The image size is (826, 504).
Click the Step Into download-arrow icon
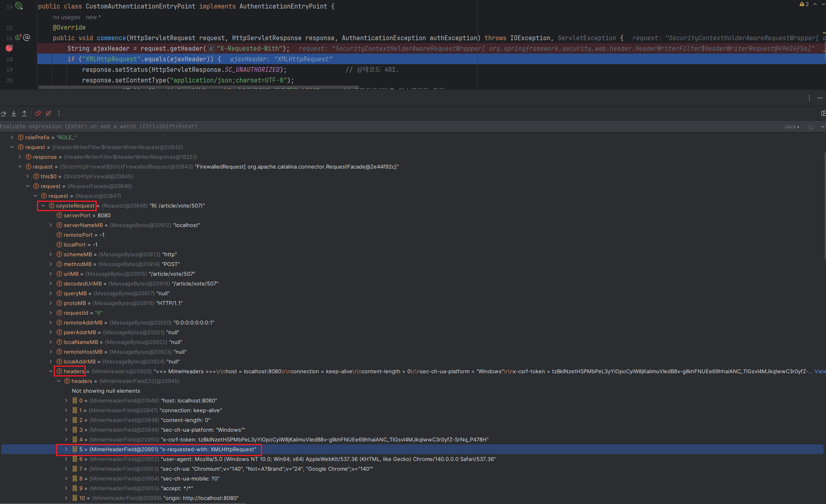click(14, 113)
